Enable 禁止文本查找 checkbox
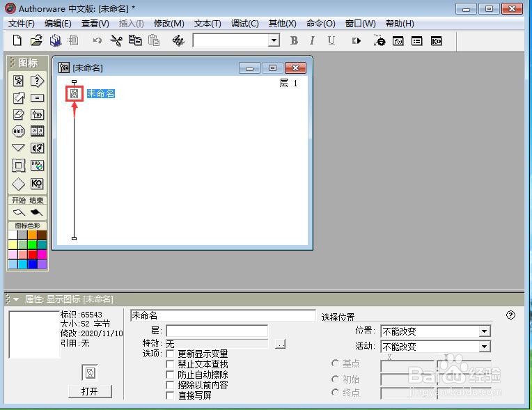 point(170,364)
